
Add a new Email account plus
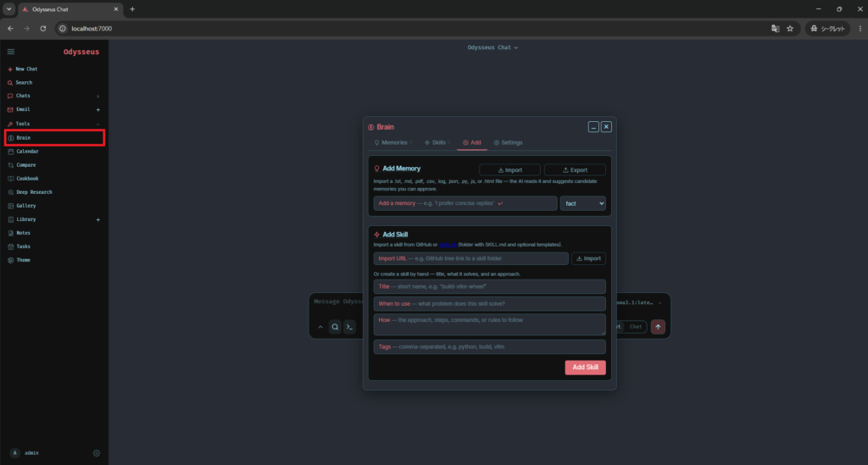tap(98, 109)
